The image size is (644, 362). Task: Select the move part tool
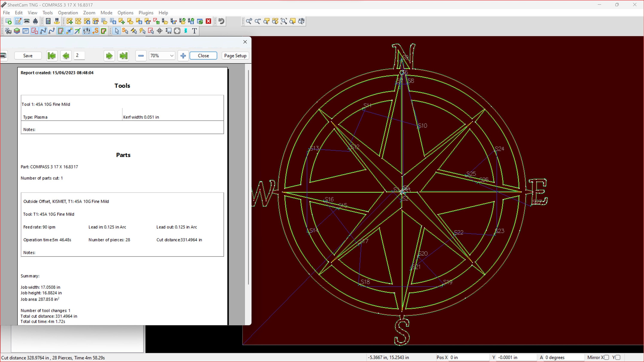(159, 31)
